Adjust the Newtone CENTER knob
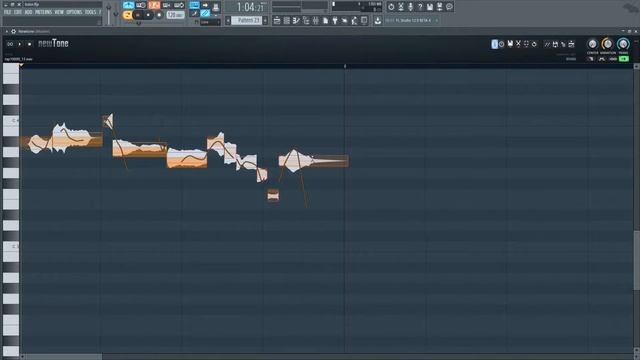 point(592,44)
